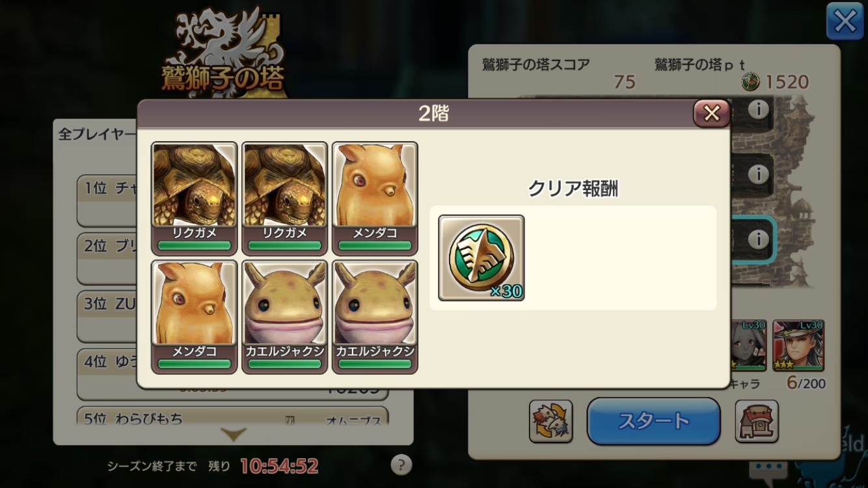Expand ranking list with down arrow
Image resolution: width=868 pixels, height=488 pixels.
click(233, 435)
